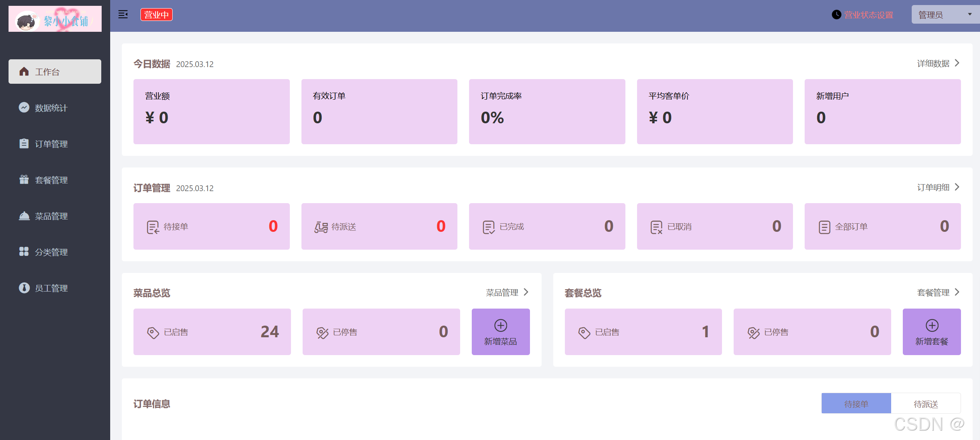Open the 详细数据 link
Viewport: 980px width, 440px height.
coord(933,63)
